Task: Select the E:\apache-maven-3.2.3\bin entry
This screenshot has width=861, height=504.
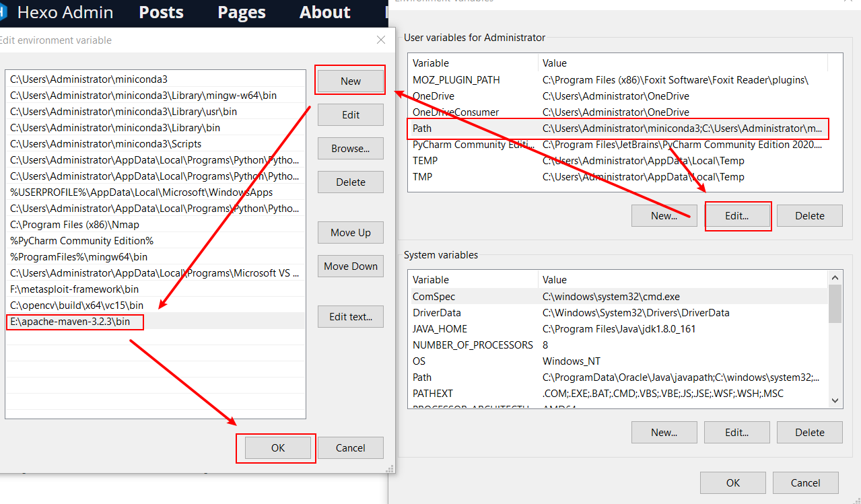Action: pyautogui.click(x=71, y=322)
